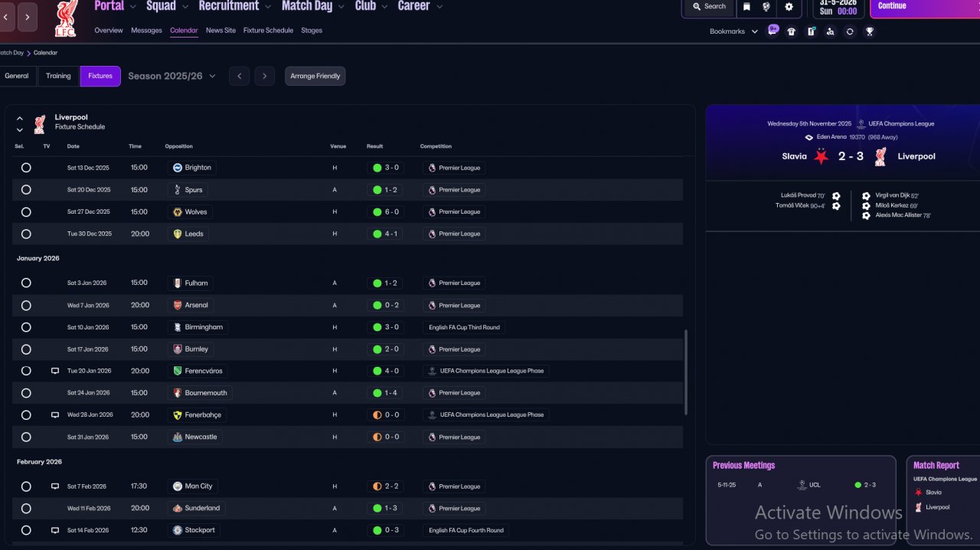Viewport: 980px width, 550px height.
Task: Click the TV icon for Ferencváros match
Action: click(55, 371)
